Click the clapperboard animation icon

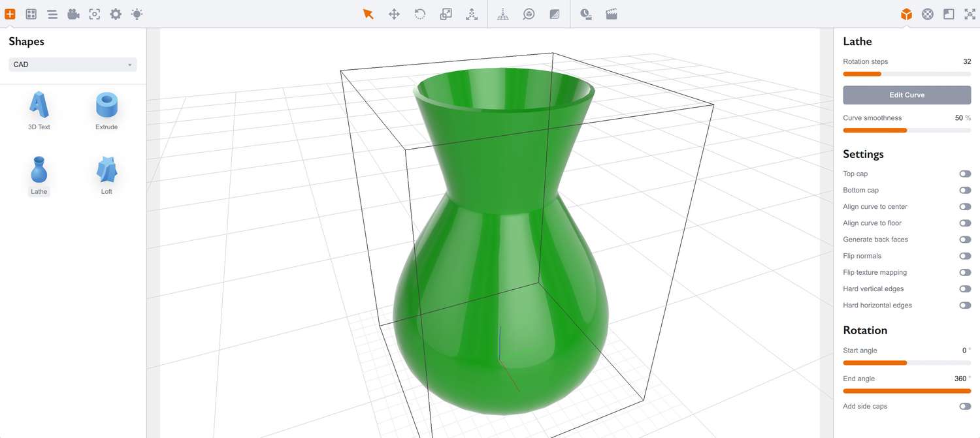[x=612, y=14]
